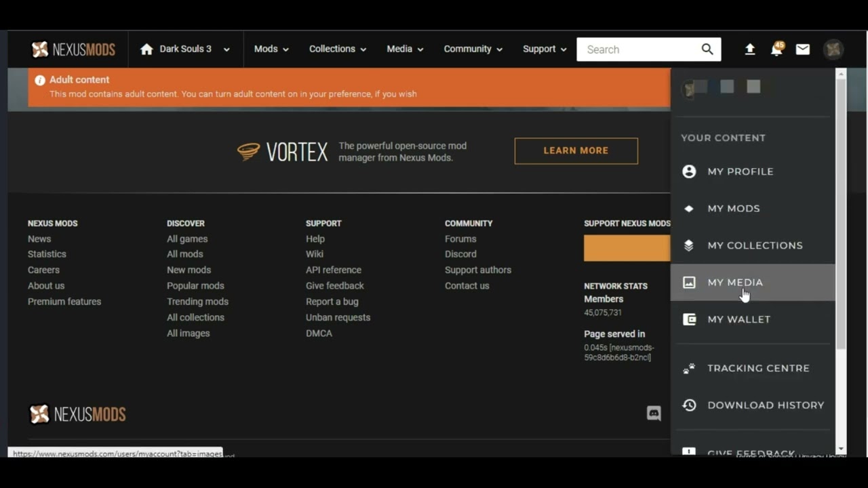Open the All collections link

195,317
